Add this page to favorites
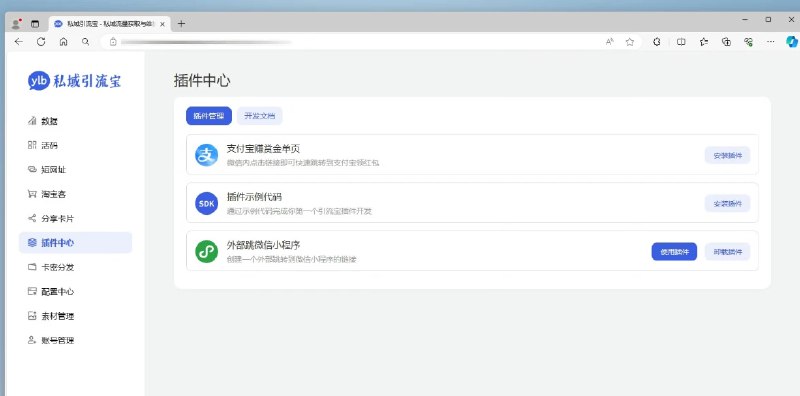This screenshot has width=800, height=396. [x=630, y=42]
